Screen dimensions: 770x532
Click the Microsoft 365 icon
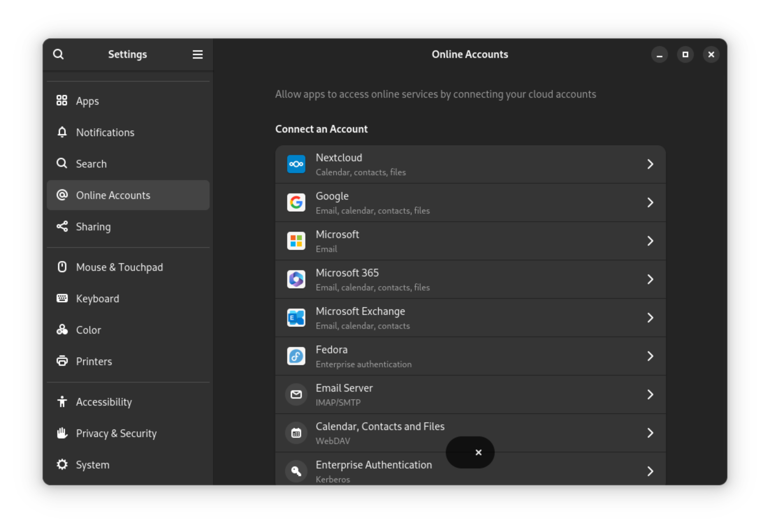(296, 279)
